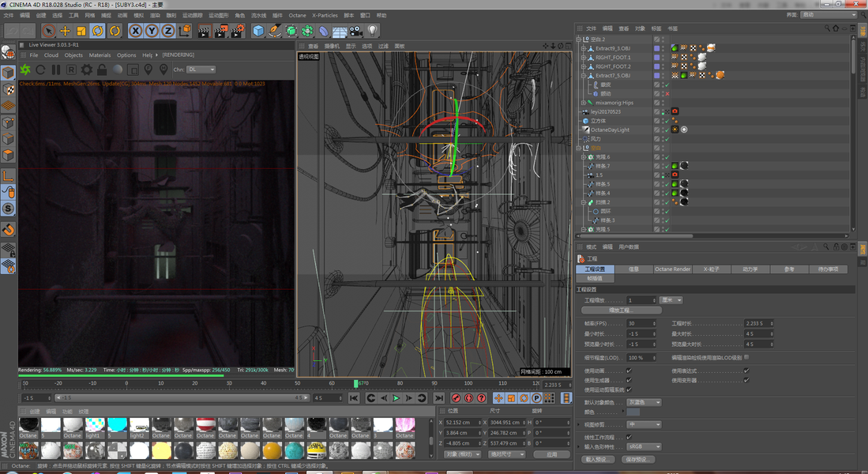Add a Cube primitive object
The width and height of the screenshot is (868, 474).
tap(258, 31)
